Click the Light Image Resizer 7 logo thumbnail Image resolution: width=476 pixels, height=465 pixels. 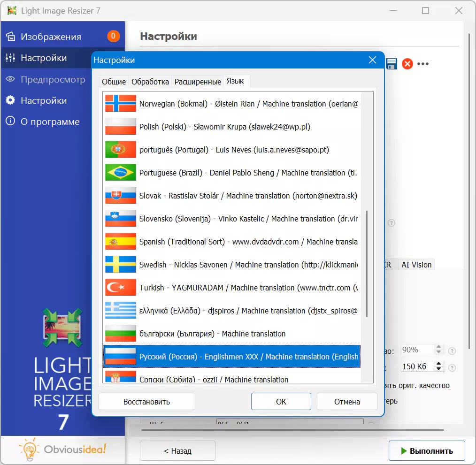62,328
